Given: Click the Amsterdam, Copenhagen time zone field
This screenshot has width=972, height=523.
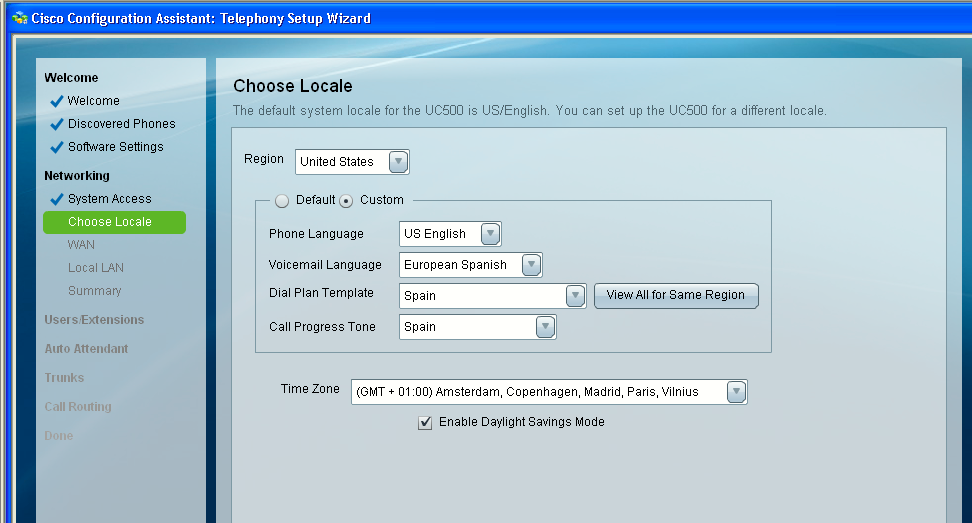Looking at the screenshot, I should [x=549, y=392].
